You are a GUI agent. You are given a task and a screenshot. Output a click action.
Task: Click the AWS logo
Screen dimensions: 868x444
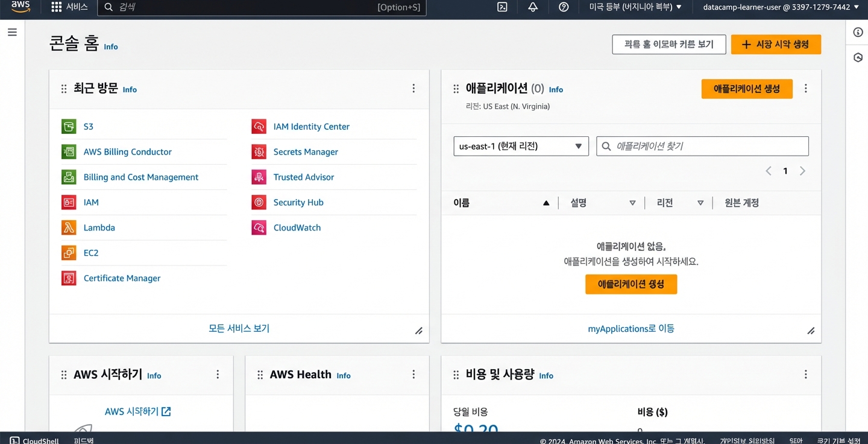pyautogui.click(x=20, y=7)
